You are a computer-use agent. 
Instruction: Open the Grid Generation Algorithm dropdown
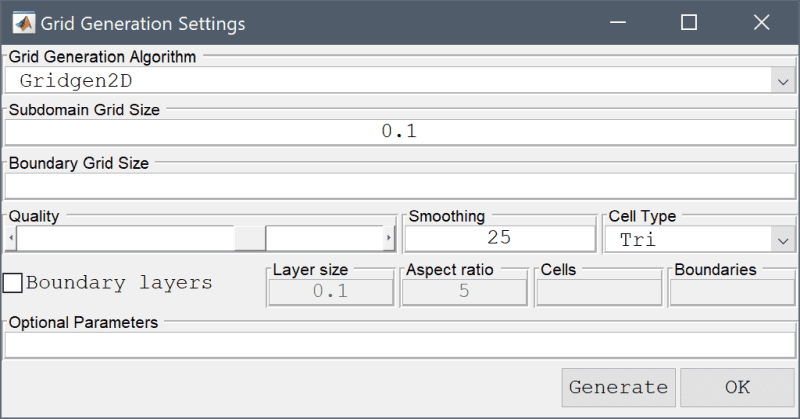399,81
